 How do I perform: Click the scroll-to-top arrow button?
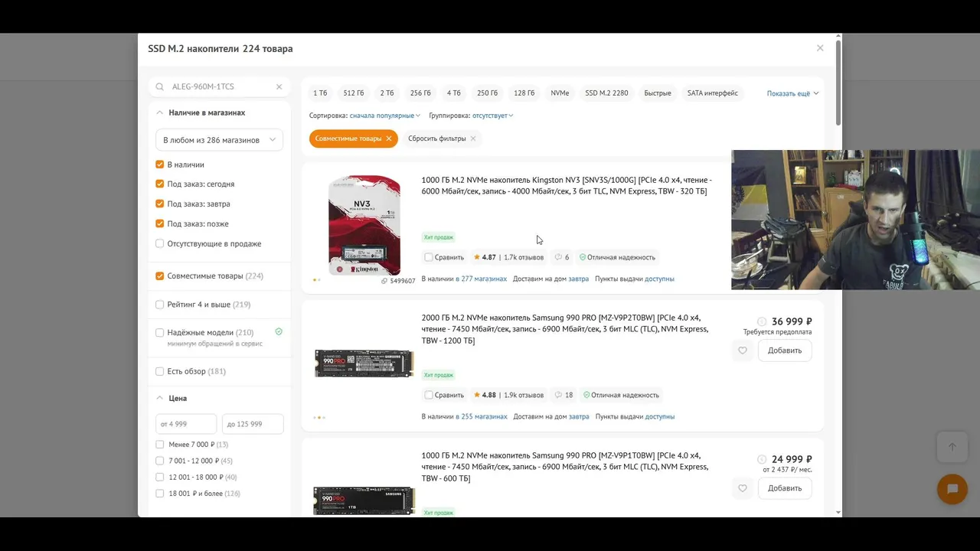tap(952, 447)
